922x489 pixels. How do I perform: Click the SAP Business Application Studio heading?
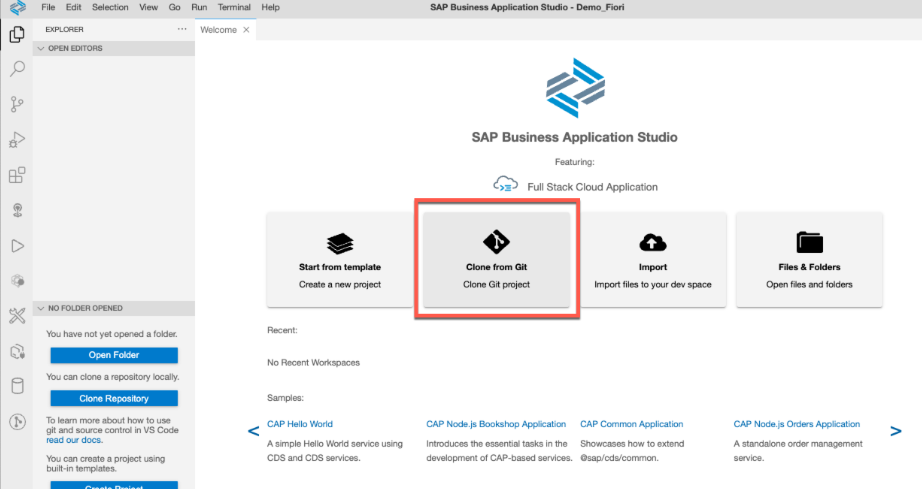(x=574, y=137)
